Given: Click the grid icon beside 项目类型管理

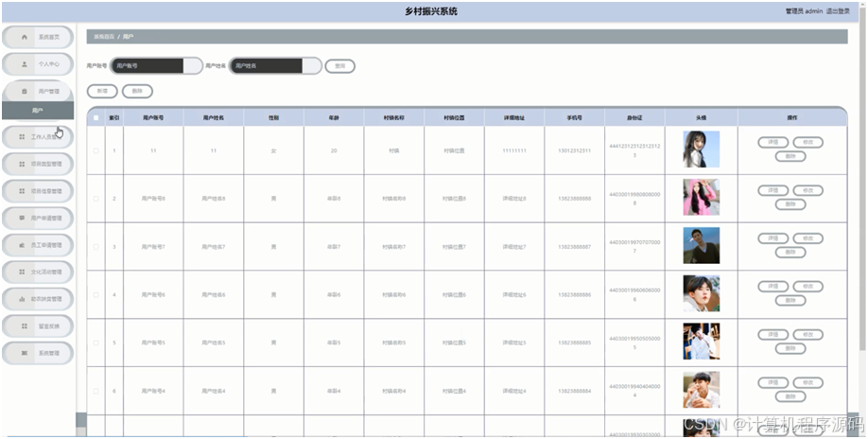Looking at the screenshot, I should pyautogui.click(x=22, y=164).
